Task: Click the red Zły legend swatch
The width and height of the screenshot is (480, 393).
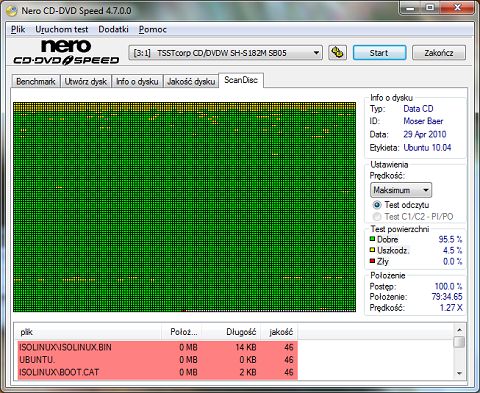Action: [372, 261]
